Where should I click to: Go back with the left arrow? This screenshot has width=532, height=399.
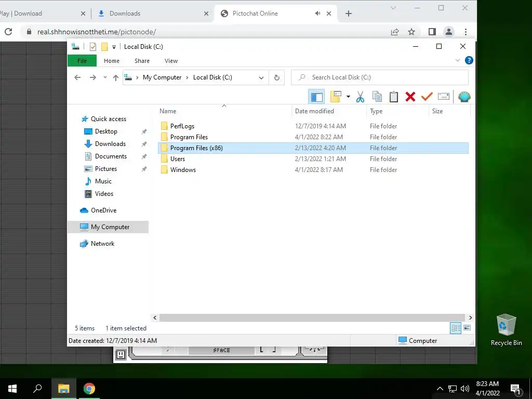click(x=77, y=77)
